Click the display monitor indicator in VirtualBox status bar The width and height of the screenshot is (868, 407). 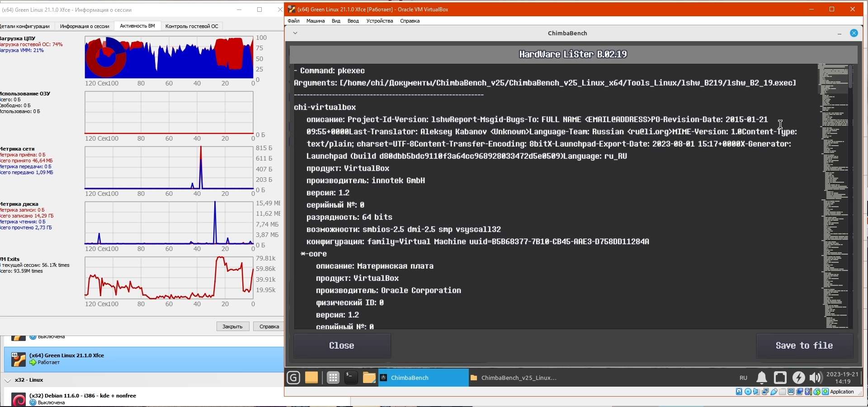pyautogui.click(x=791, y=392)
